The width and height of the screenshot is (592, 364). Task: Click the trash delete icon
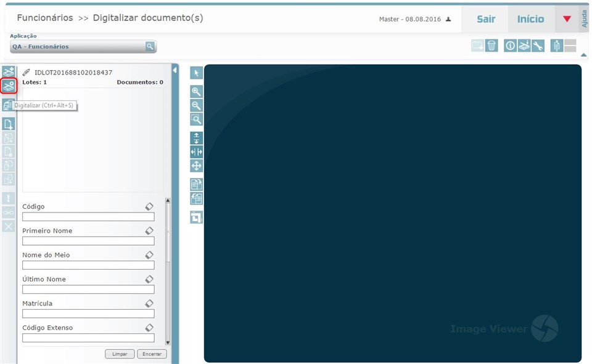pyautogui.click(x=490, y=46)
